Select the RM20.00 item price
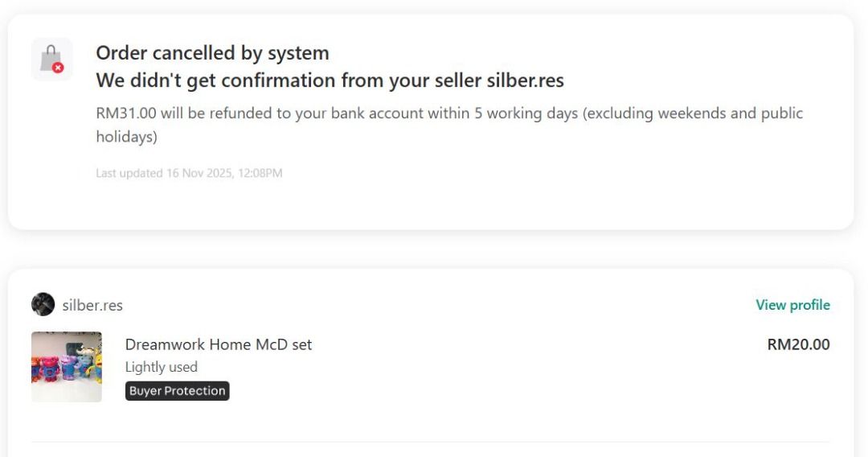 point(798,344)
